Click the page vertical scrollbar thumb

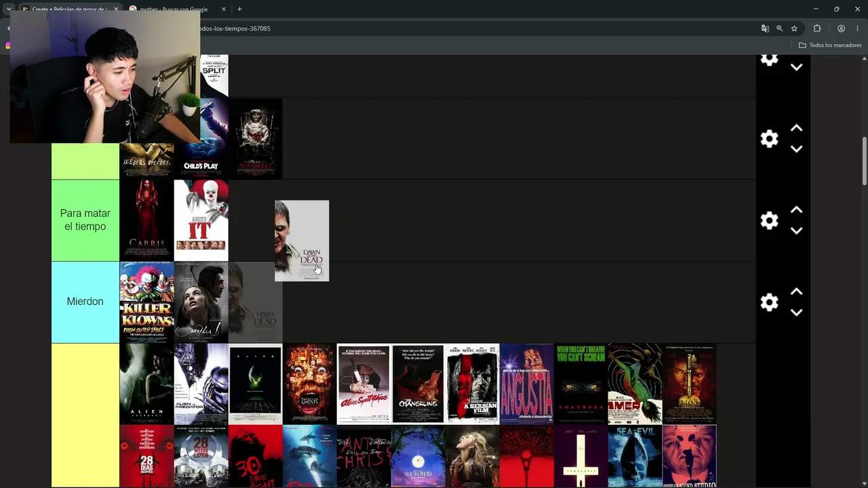(865, 161)
